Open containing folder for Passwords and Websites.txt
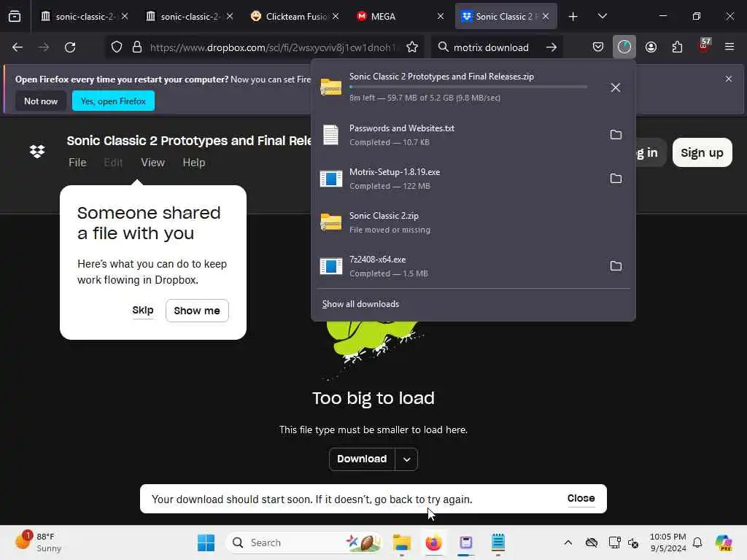This screenshot has width=747, height=560. (616, 135)
